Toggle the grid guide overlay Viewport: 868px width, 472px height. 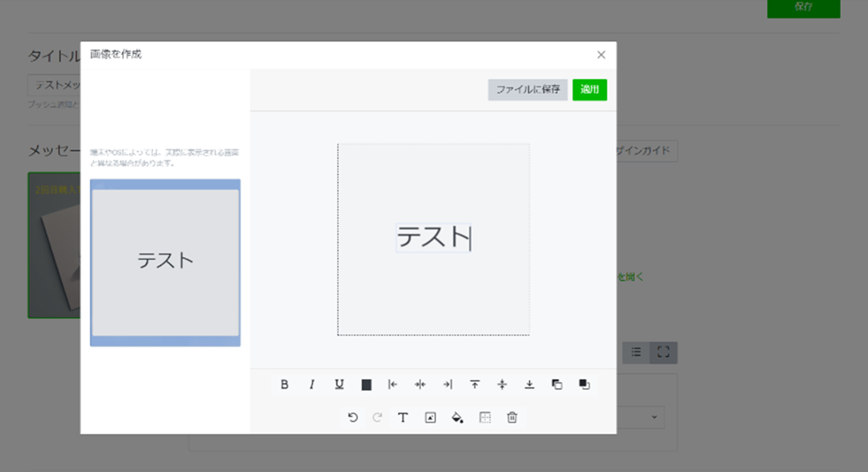coord(485,418)
